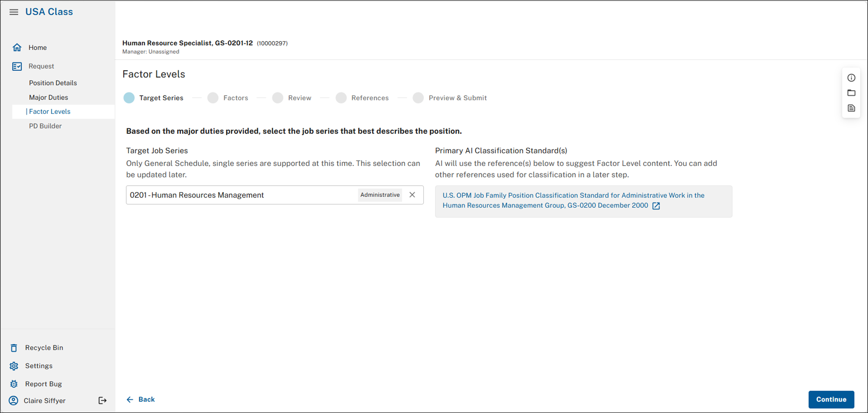Click the USA Class logo title

click(49, 12)
